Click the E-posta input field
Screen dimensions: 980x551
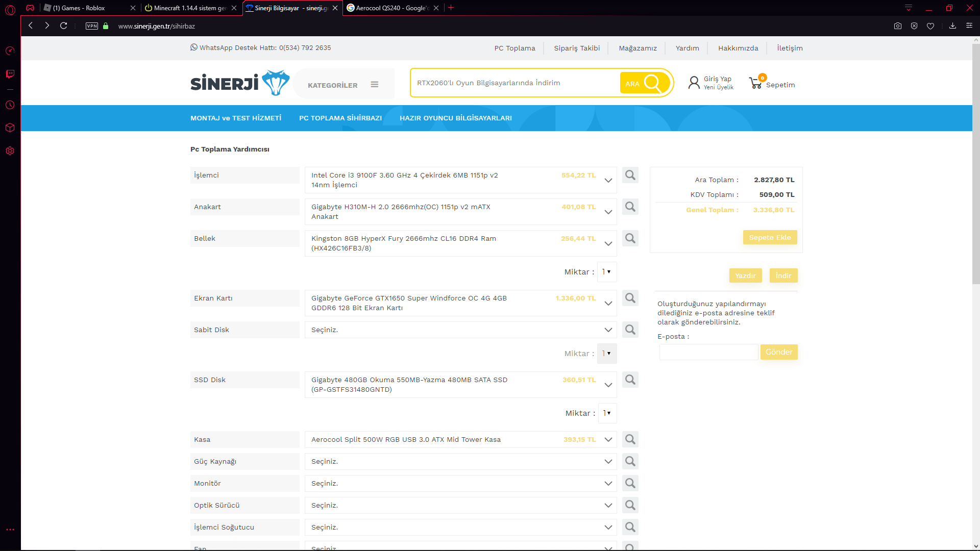tap(708, 352)
